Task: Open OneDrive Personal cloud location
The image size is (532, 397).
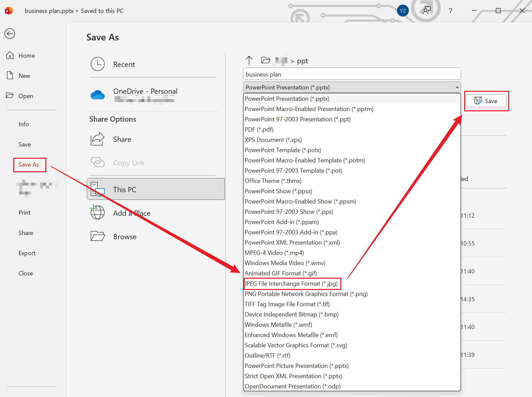Action: click(145, 94)
